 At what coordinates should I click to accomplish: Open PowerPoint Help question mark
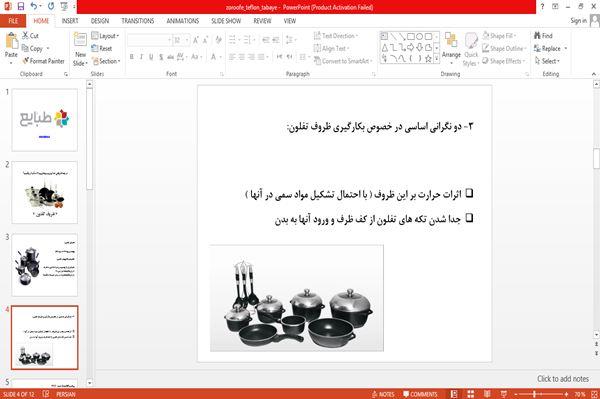pyautogui.click(x=542, y=7)
